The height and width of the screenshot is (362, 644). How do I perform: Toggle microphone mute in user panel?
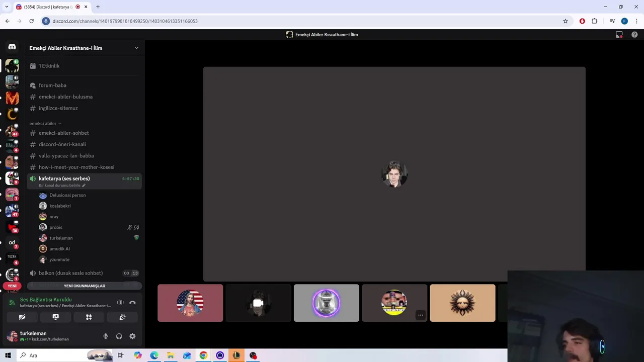click(106, 336)
